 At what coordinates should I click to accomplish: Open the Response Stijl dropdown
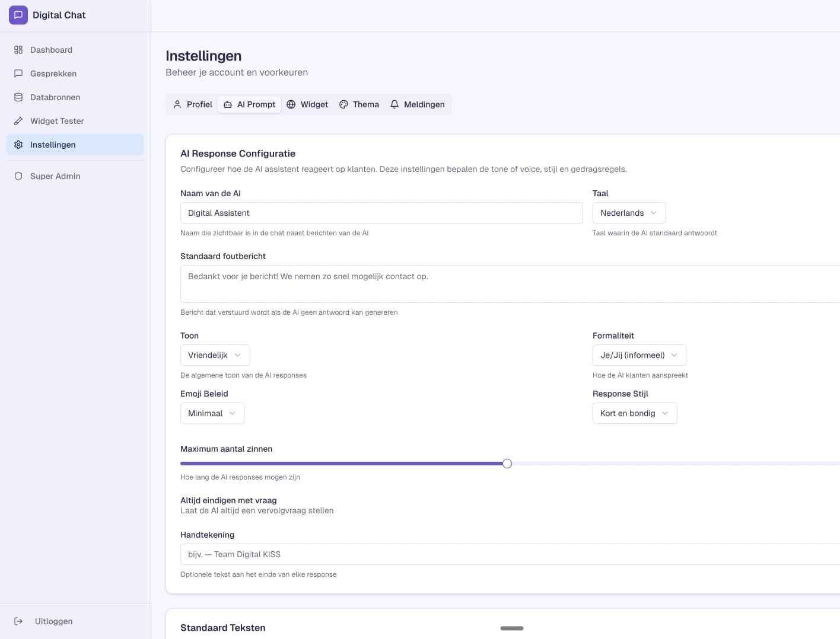(634, 413)
